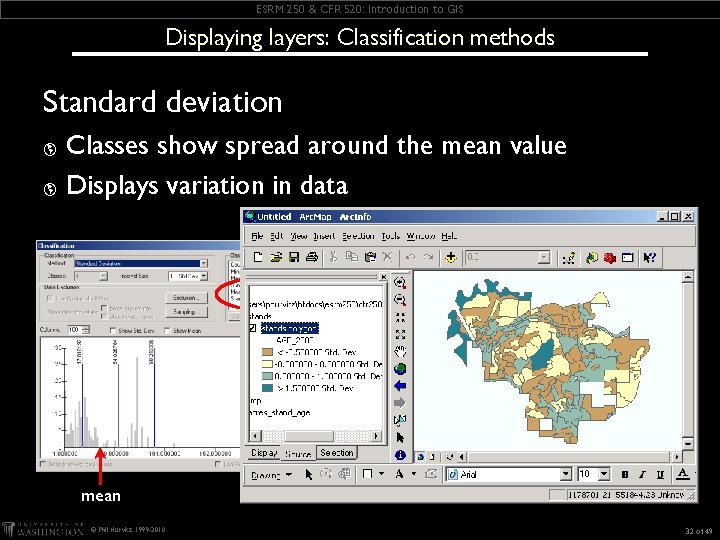The height and width of the screenshot is (540, 720).
Task: Go back to previous extent blue arrow
Action: [400, 386]
